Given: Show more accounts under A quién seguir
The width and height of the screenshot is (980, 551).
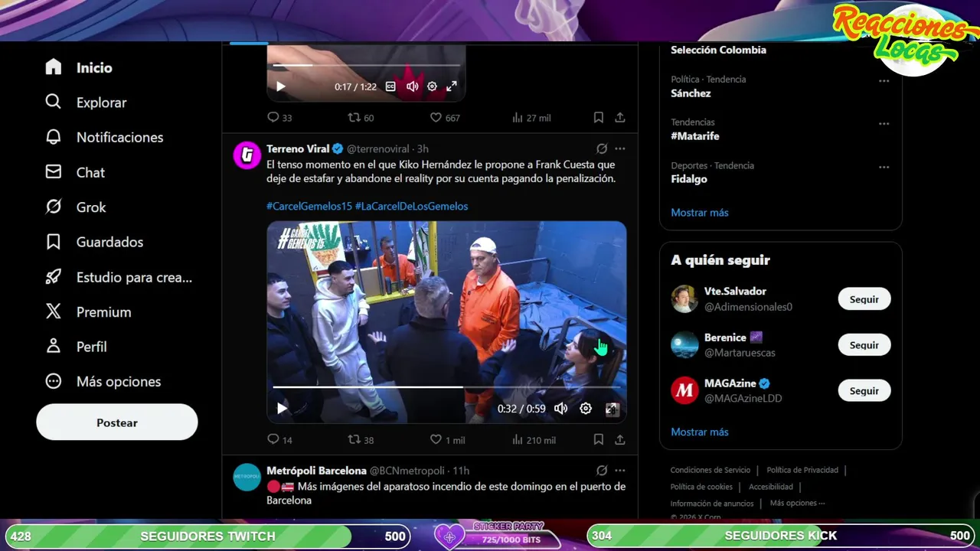Looking at the screenshot, I should pyautogui.click(x=700, y=432).
